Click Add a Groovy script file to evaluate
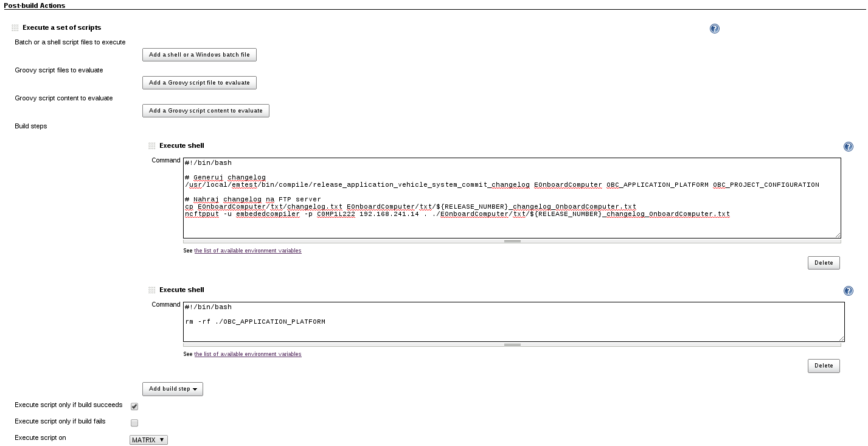Viewport: 868px width, 446px height. [x=199, y=82]
